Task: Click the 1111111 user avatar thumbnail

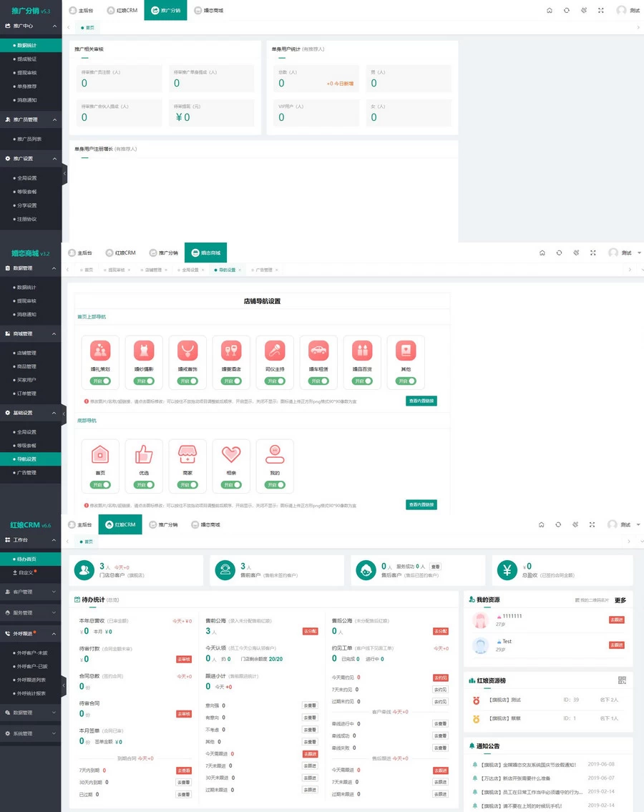Action: point(480,620)
